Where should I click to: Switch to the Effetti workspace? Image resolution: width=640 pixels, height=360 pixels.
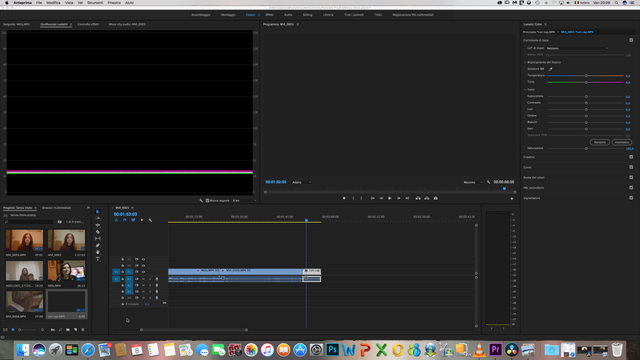[x=269, y=15]
